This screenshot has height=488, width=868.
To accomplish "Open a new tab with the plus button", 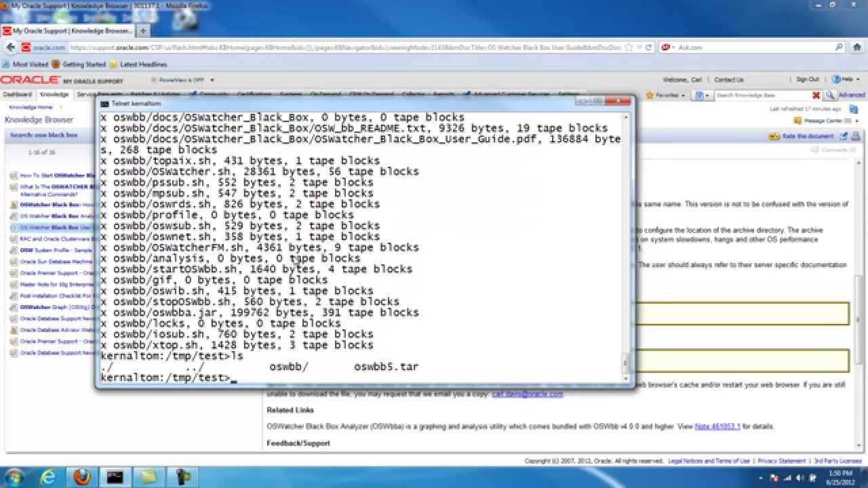I will [x=143, y=31].
